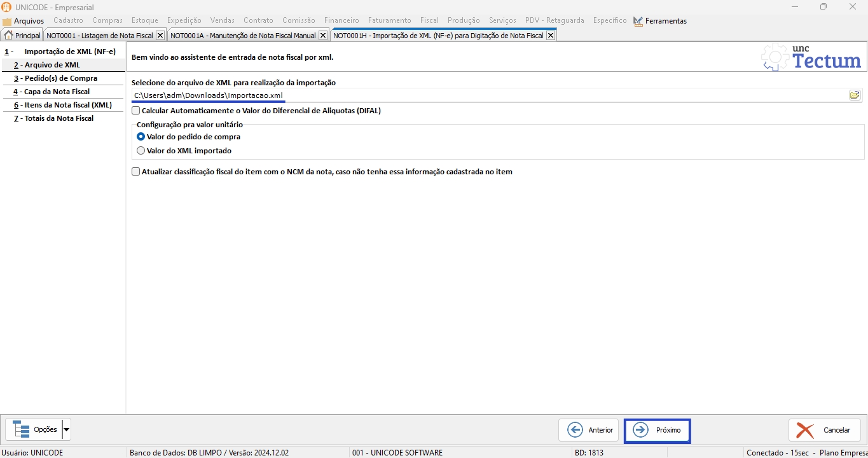Image resolution: width=868 pixels, height=458 pixels.
Task: Select Valor do XML importado option
Action: coord(141,151)
